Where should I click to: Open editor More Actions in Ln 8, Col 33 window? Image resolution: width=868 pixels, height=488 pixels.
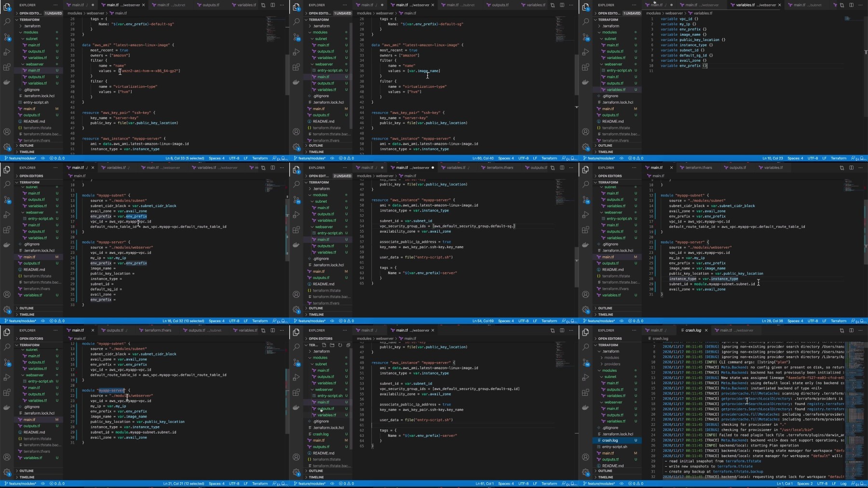click(x=282, y=5)
